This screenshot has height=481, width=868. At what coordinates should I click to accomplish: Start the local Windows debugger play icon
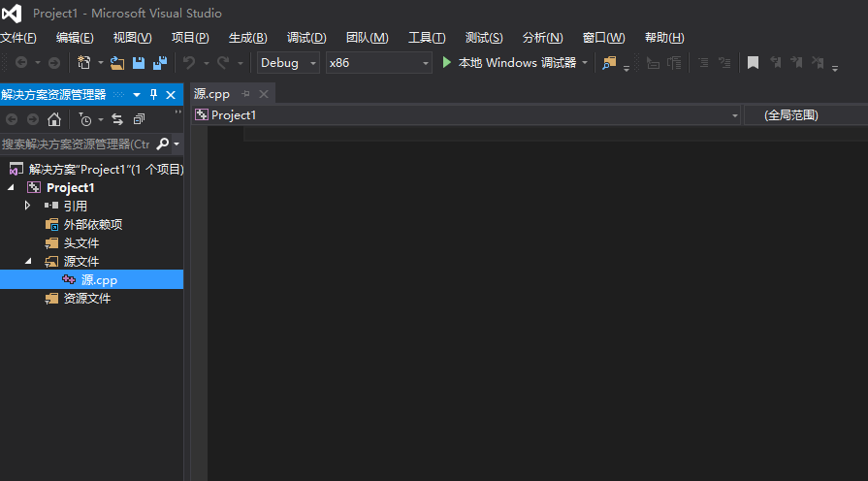click(x=447, y=62)
